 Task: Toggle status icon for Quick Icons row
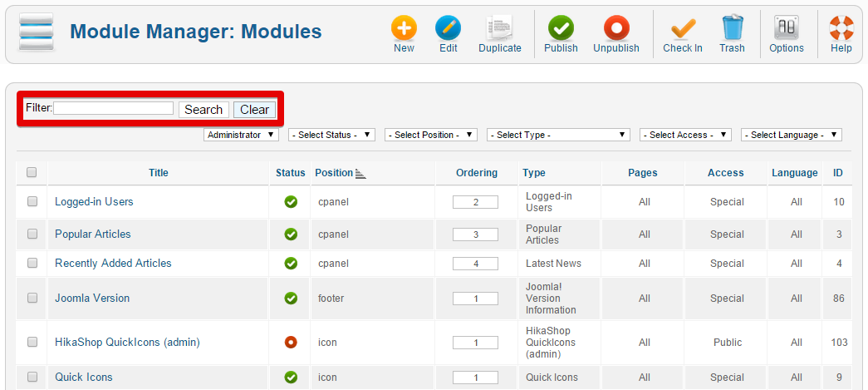click(x=291, y=378)
